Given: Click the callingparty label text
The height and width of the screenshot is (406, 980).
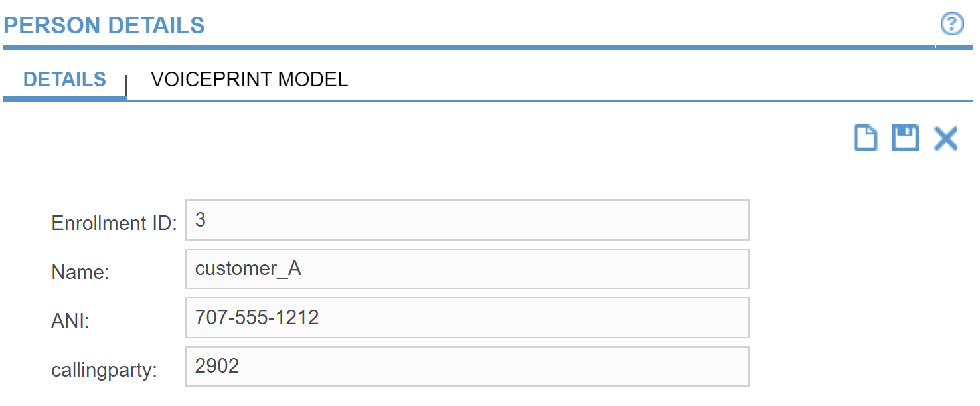Looking at the screenshot, I should coord(104,370).
